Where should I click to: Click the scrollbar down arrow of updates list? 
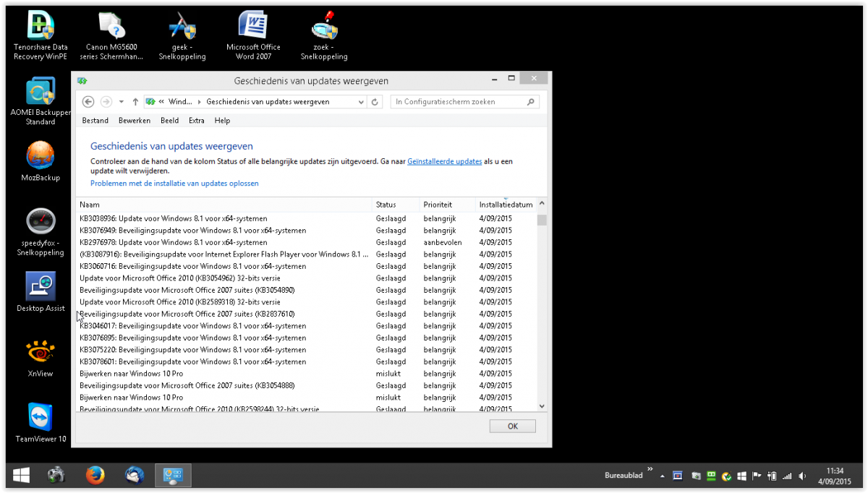(542, 406)
